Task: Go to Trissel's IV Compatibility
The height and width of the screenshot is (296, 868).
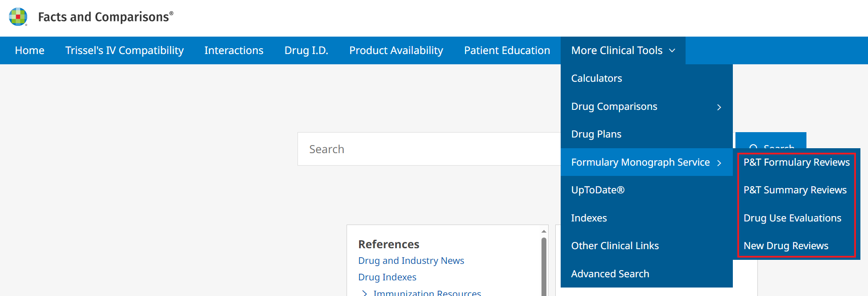Action: click(124, 50)
